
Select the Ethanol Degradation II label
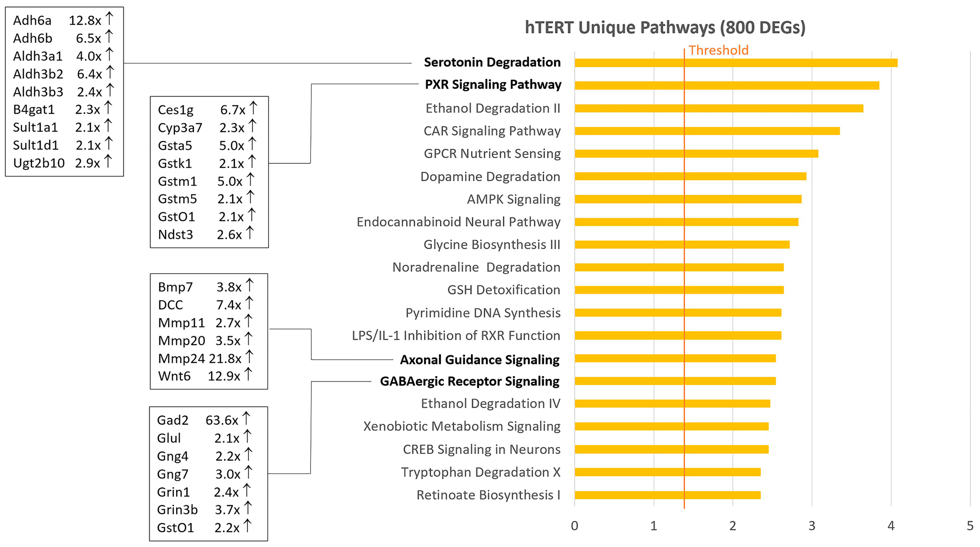pyautogui.click(x=493, y=108)
